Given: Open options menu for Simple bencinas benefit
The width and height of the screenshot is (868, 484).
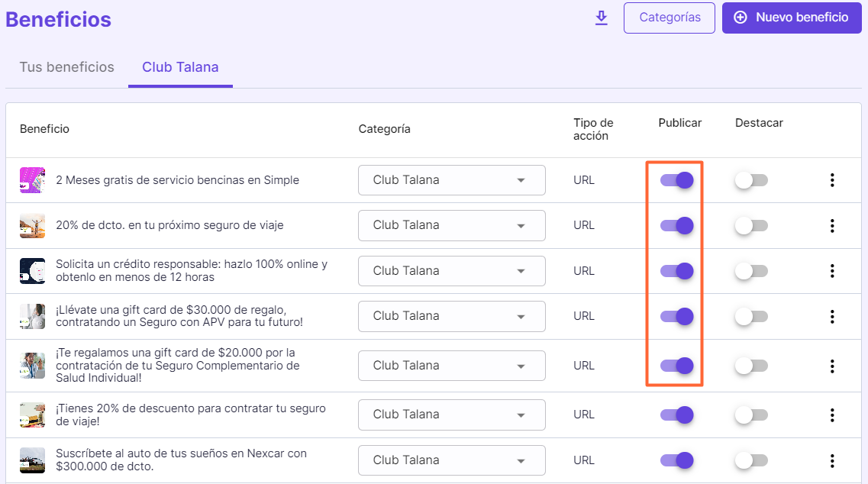Looking at the screenshot, I should tap(832, 180).
